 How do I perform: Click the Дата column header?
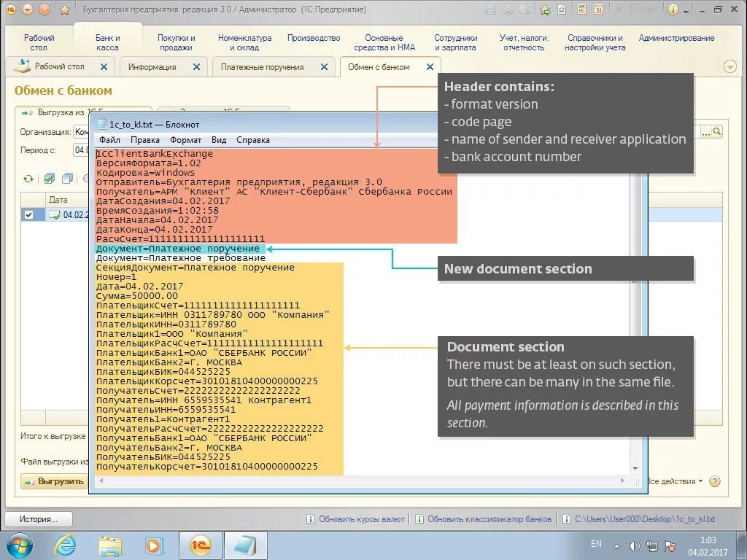(58, 200)
